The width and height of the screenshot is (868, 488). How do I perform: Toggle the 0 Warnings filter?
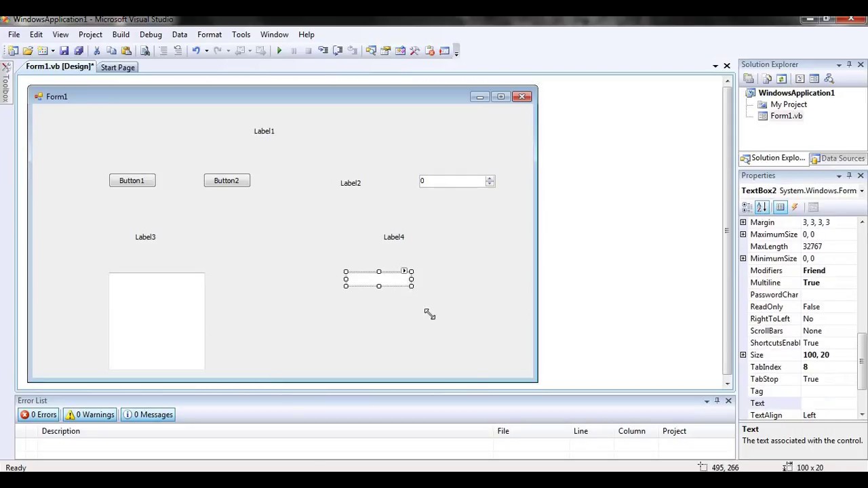click(x=90, y=415)
